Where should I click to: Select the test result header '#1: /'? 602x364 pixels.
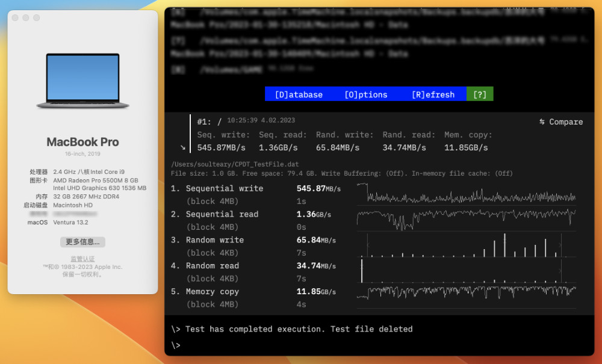click(x=209, y=122)
